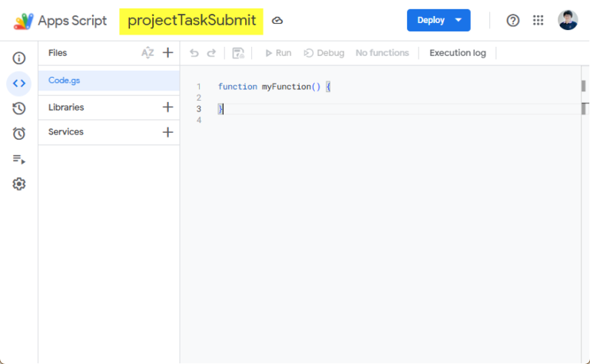This screenshot has height=364, width=590.
Task: Undo the last edit
Action: (x=194, y=53)
